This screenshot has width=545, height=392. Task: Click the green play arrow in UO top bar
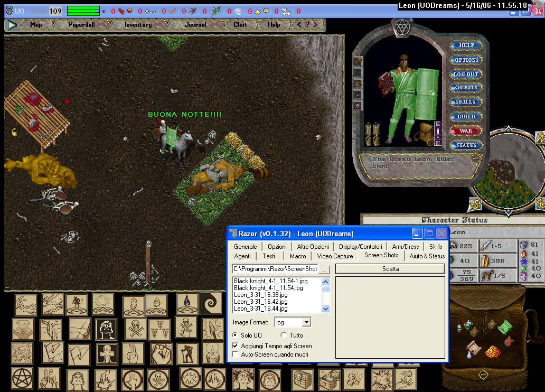12,25
